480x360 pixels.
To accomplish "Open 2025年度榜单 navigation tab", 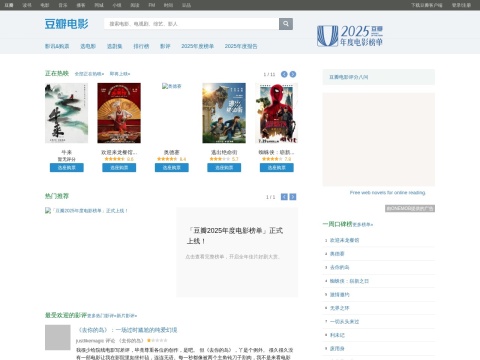I will [197, 46].
